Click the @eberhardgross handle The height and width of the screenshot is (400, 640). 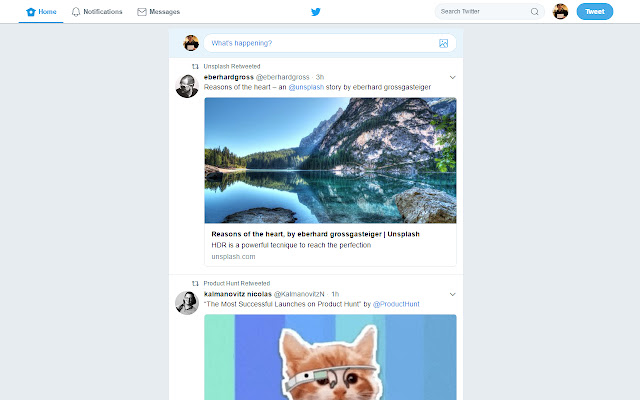click(282, 77)
